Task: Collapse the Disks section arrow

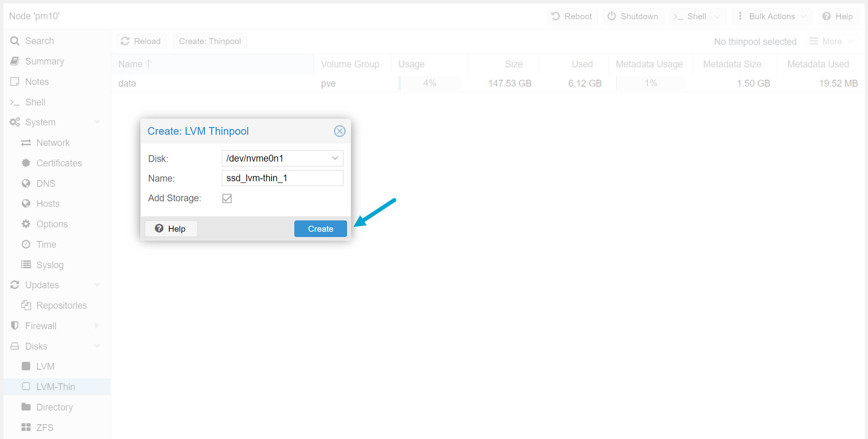Action: pos(97,346)
